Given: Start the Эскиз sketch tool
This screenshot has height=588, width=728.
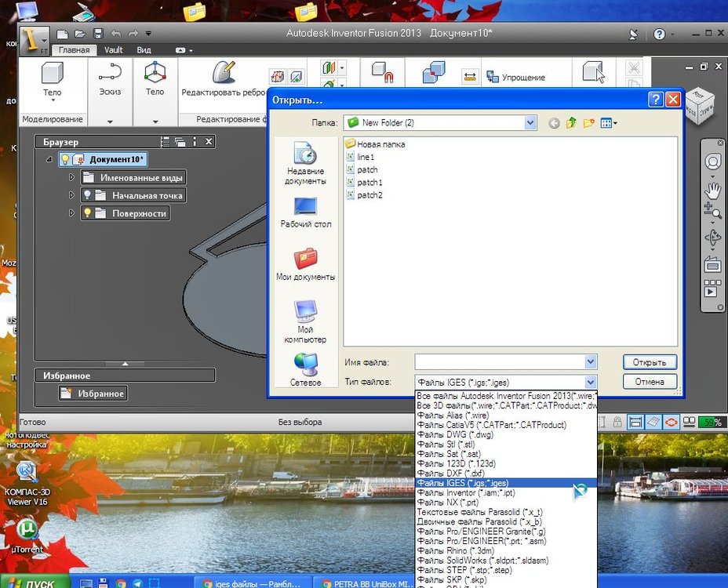Looking at the screenshot, I should (110, 80).
